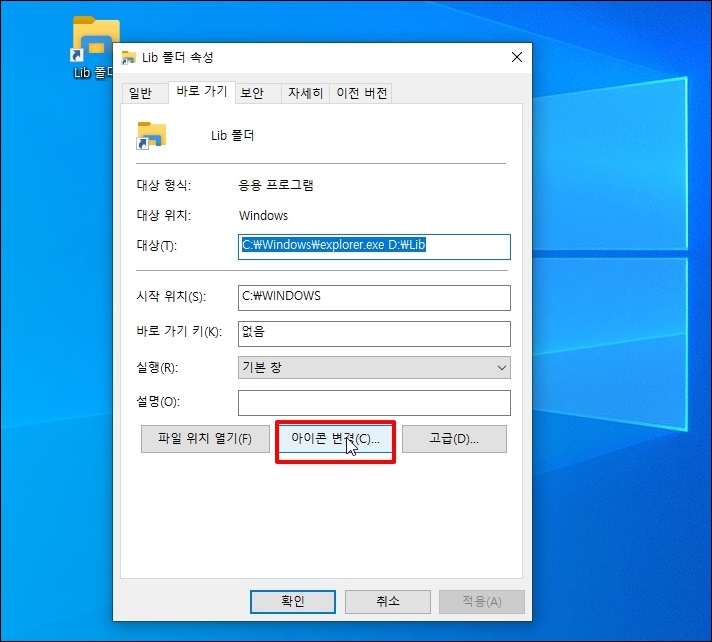Open the 아이콘 변경(C)... dialog

(x=336, y=439)
